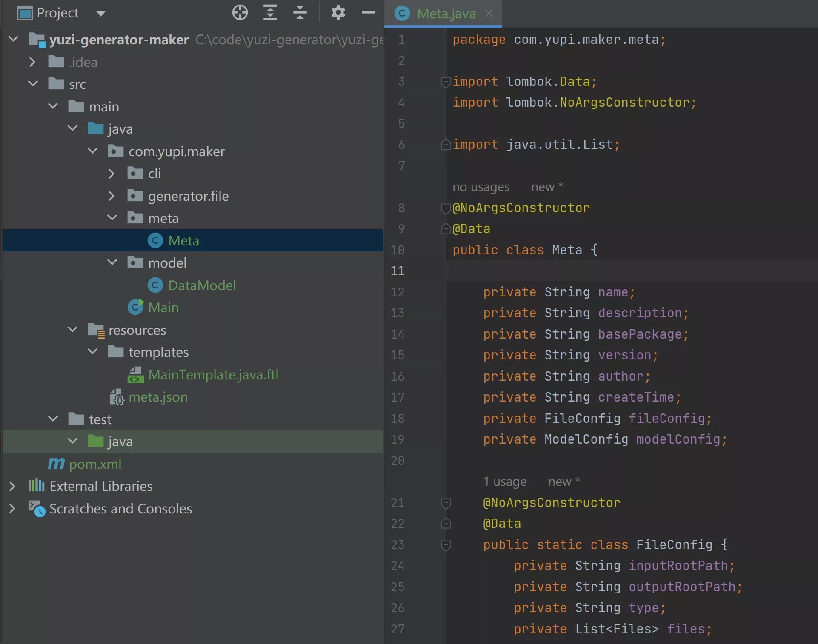Viewport: 818px width, 644px height.
Task: Click the fold marker at line 21
Action: [446, 503]
